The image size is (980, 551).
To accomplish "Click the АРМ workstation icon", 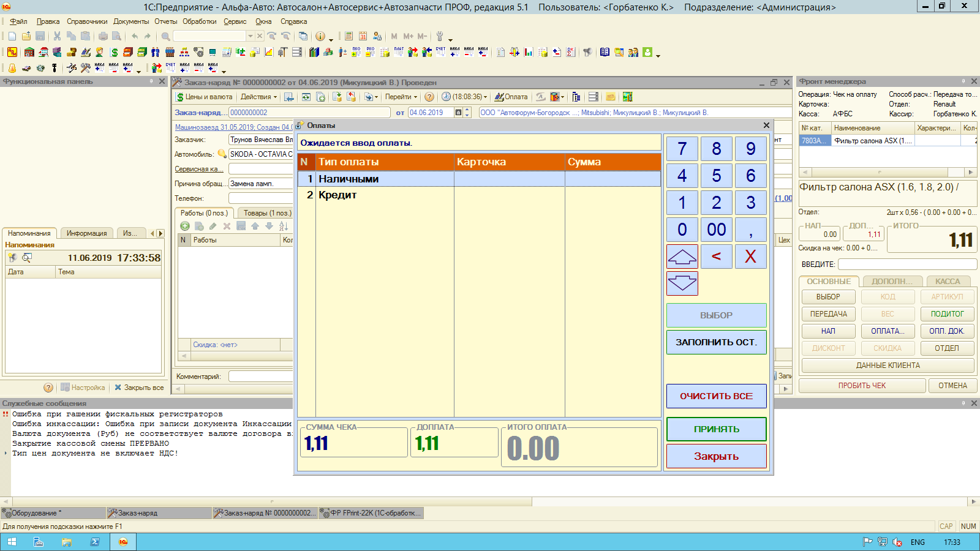I will (x=12, y=52).
